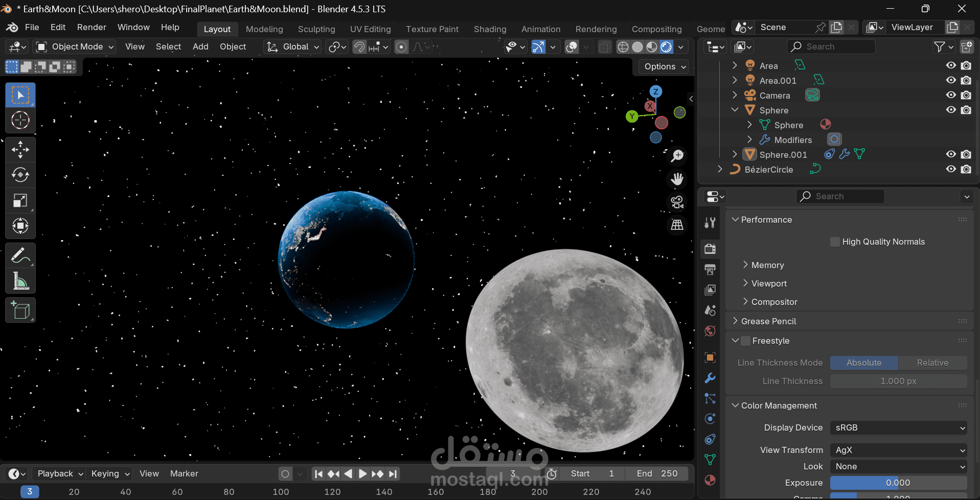Open the Object properties tab

710,358
